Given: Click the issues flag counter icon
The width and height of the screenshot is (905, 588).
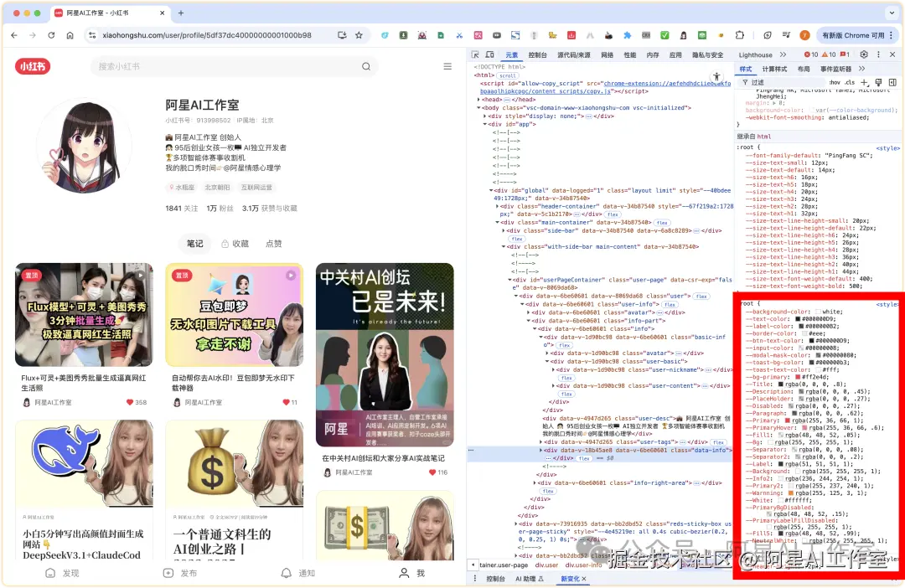Looking at the screenshot, I should coord(843,54).
